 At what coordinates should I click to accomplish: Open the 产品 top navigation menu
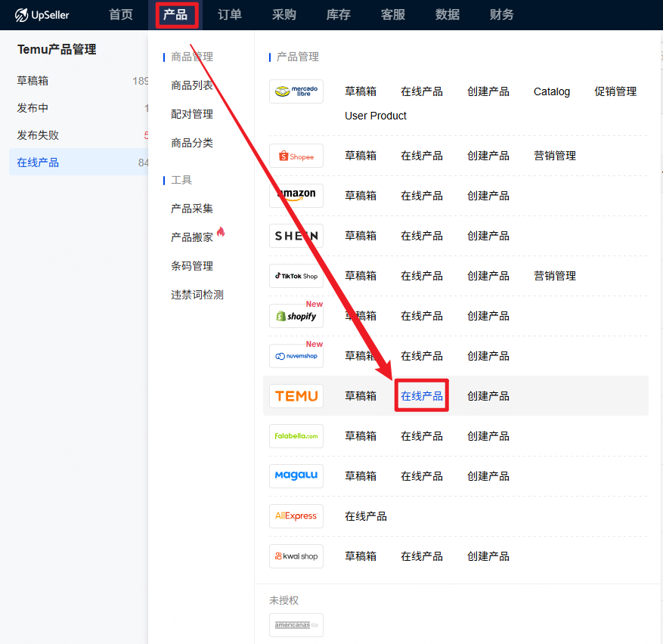point(175,15)
